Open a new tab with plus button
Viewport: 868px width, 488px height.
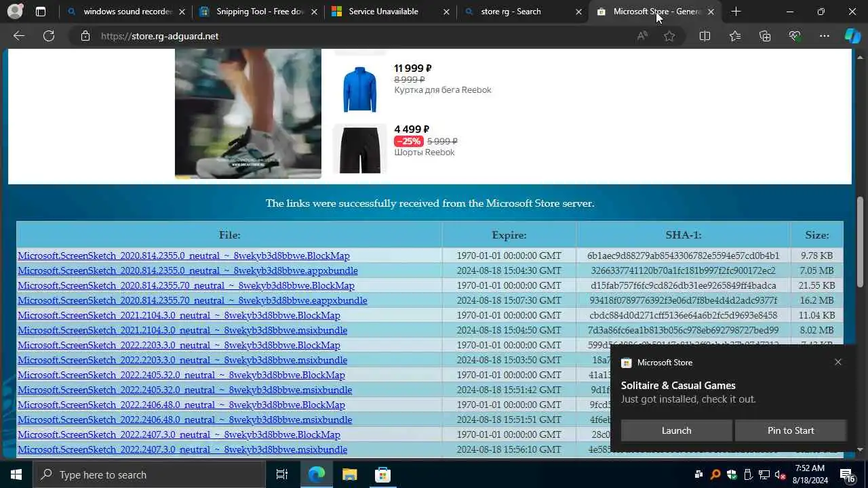[x=736, y=12]
